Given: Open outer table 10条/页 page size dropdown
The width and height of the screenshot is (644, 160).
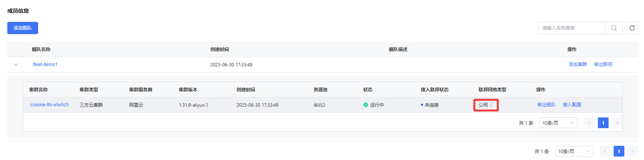Looking at the screenshot, I should click(574, 151).
